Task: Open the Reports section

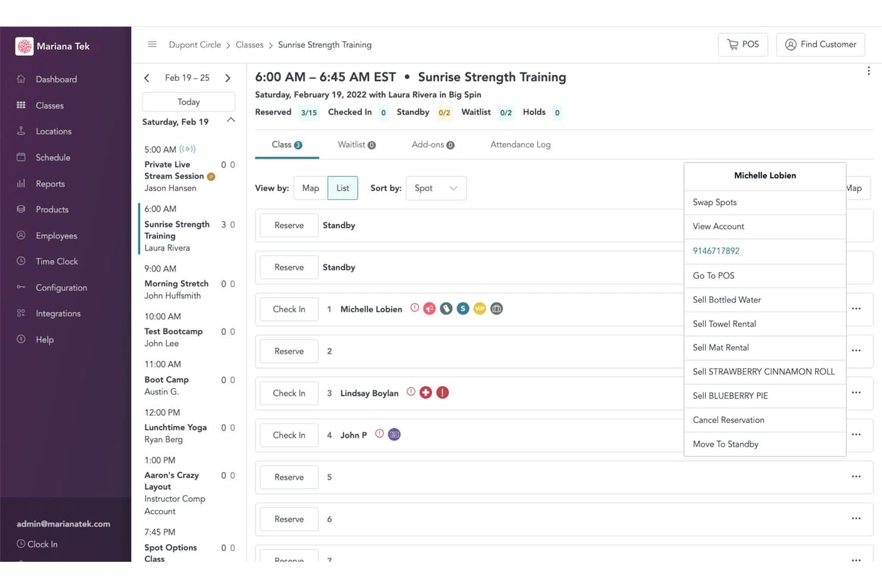Action: 50,184
